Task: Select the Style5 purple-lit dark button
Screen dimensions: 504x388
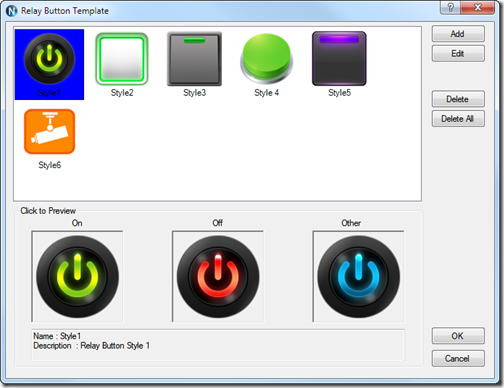Action: (x=339, y=59)
